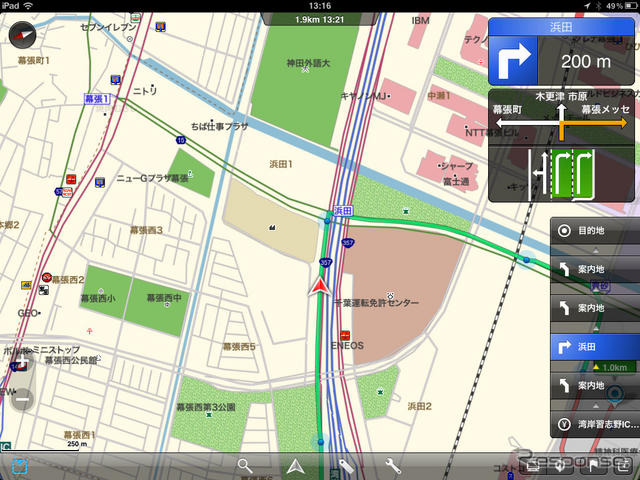Tap the blue route waypoint dot at map bottom
The height and width of the screenshot is (480, 640).
point(320,442)
